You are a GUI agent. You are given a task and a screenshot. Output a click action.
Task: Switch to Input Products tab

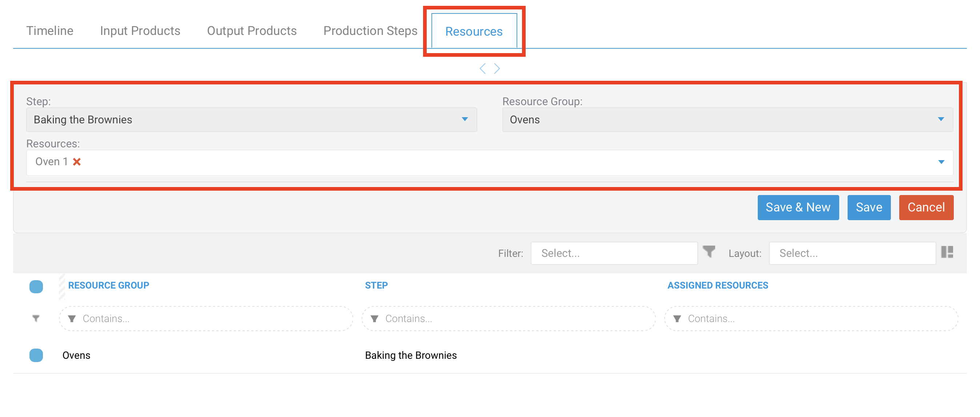pos(140,31)
